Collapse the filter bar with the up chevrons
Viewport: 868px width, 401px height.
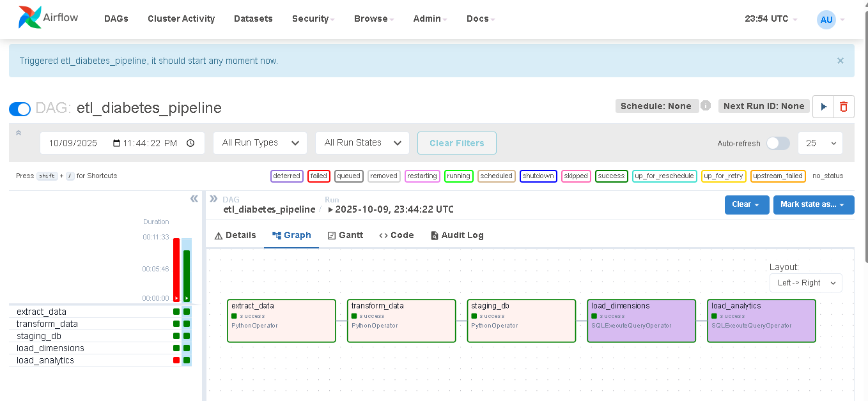pyautogui.click(x=19, y=133)
